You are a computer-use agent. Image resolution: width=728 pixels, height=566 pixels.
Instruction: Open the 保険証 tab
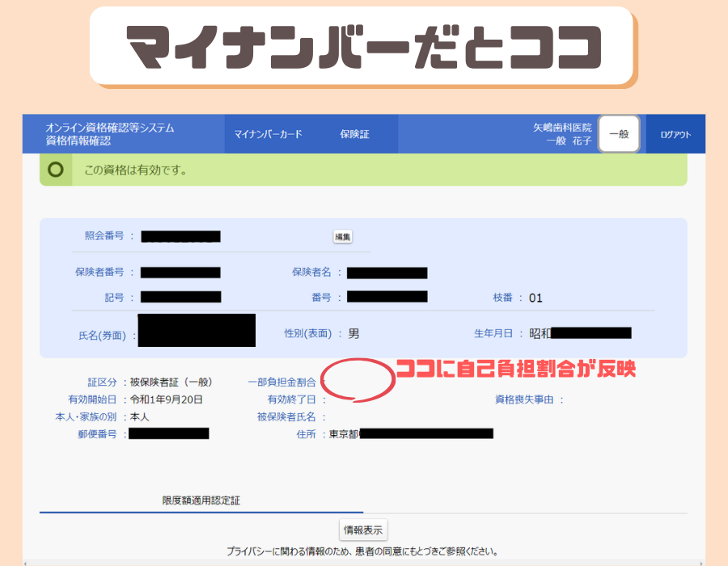354,134
